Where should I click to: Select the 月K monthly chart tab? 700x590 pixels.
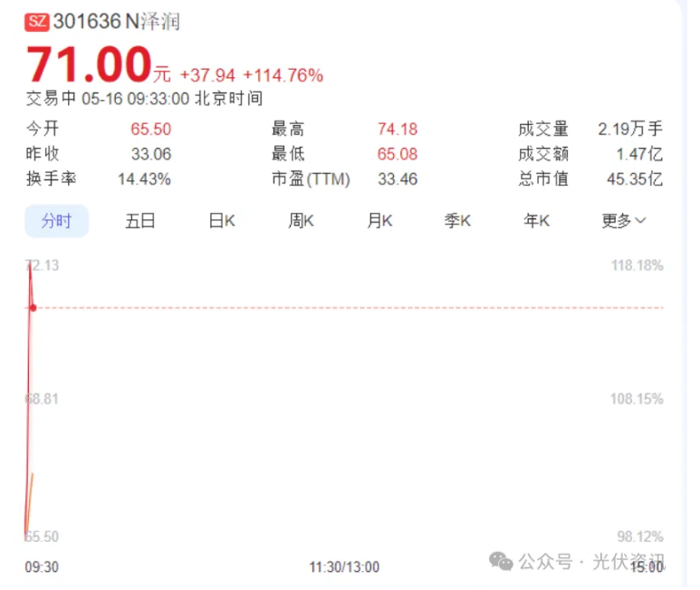(380, 221)
